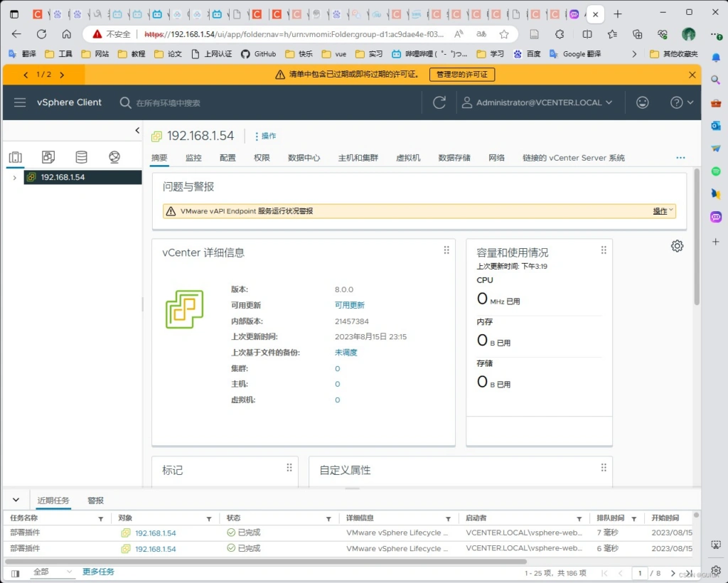The image size is (728, 583).
Task: Select the Hosts and Clusters inventory icon
Action: [16, 157]
